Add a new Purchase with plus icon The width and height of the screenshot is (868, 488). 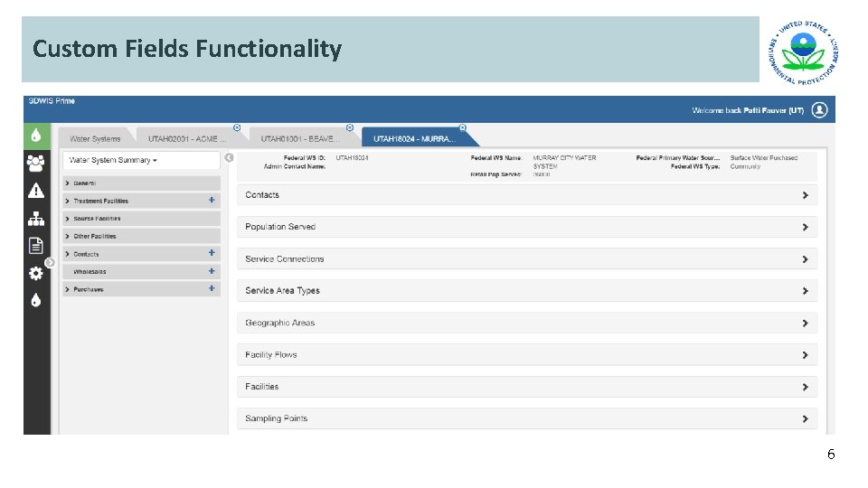[212, 288]
